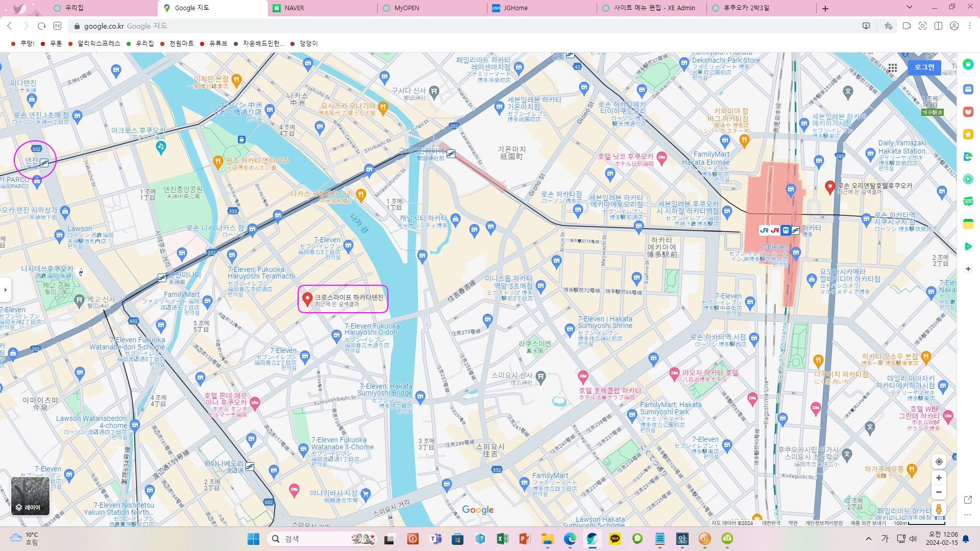Open the yellow memo note sidebar icon

[x=968, y=224]
